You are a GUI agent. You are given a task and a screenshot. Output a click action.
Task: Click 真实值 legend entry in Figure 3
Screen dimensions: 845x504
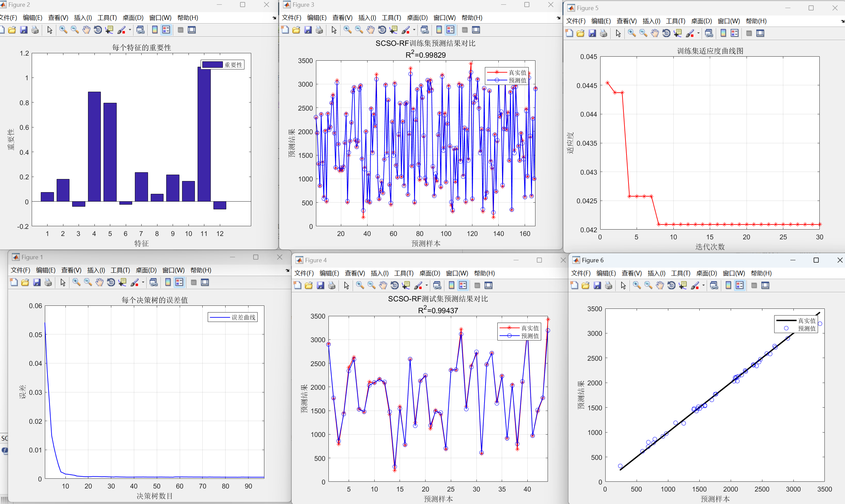coord(506,72)
